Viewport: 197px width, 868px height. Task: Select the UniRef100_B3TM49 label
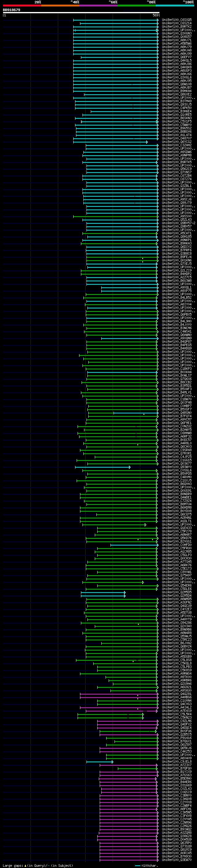click(x=177, y=101)
